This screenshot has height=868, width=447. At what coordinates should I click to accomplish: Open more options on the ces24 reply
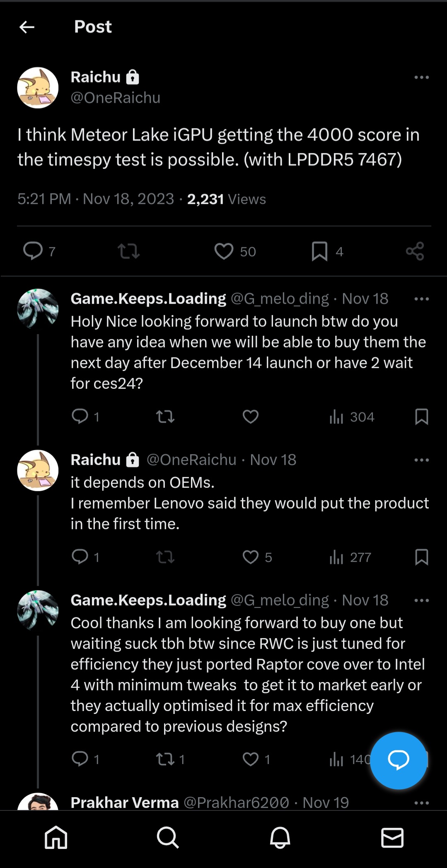[421, 299]
